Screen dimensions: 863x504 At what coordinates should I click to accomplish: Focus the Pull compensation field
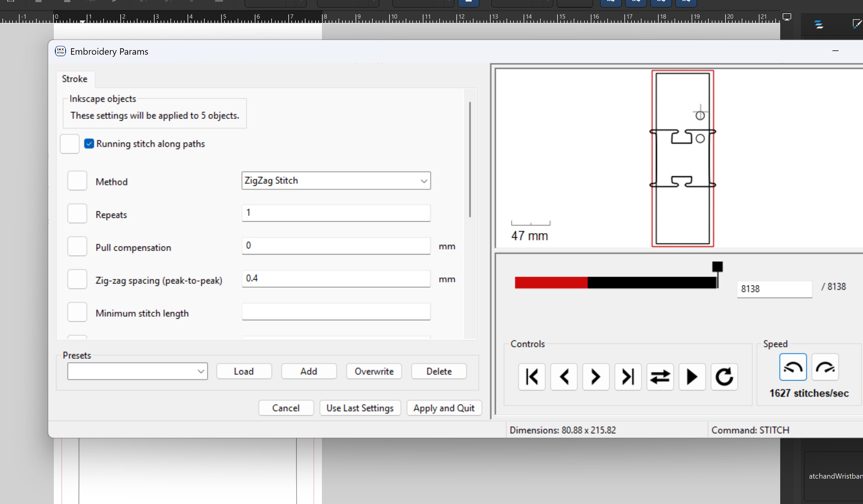click(x=336, y=246)
